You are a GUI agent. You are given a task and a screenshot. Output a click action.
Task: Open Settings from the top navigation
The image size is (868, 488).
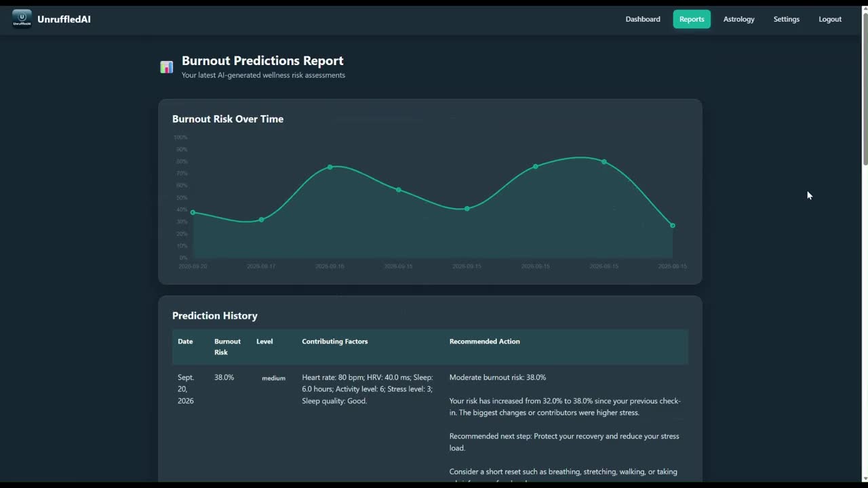coord(787,19)
